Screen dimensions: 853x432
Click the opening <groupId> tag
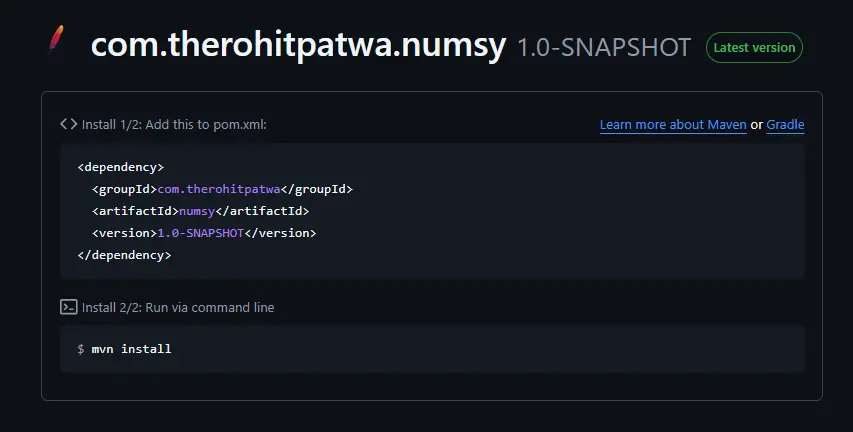pyautogui.click(x=124, y=189)
